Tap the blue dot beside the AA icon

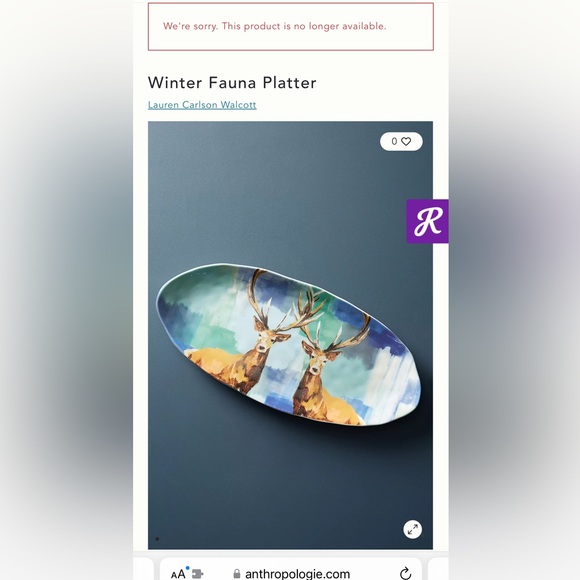pos(188,568)
